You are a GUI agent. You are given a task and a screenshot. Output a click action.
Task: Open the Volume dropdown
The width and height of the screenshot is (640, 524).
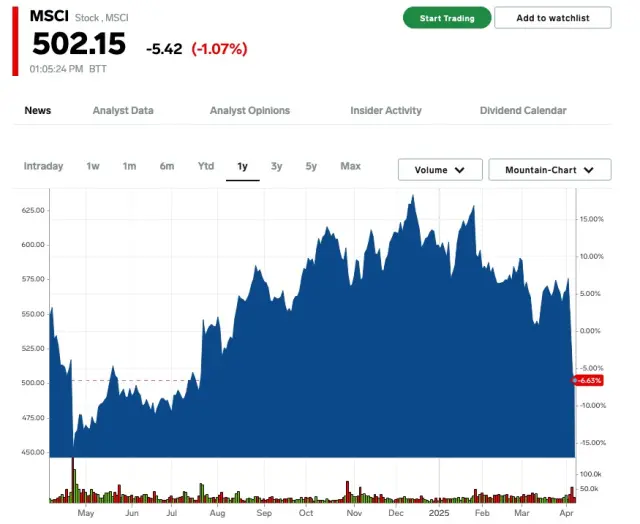coord(440,170)
